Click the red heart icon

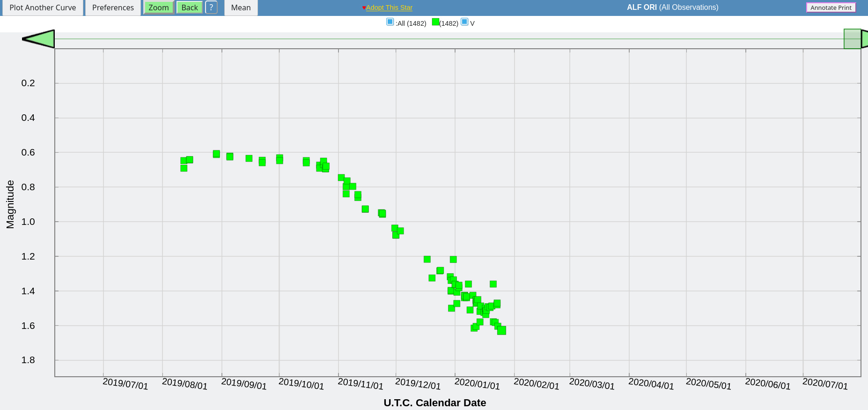point(364,8)
